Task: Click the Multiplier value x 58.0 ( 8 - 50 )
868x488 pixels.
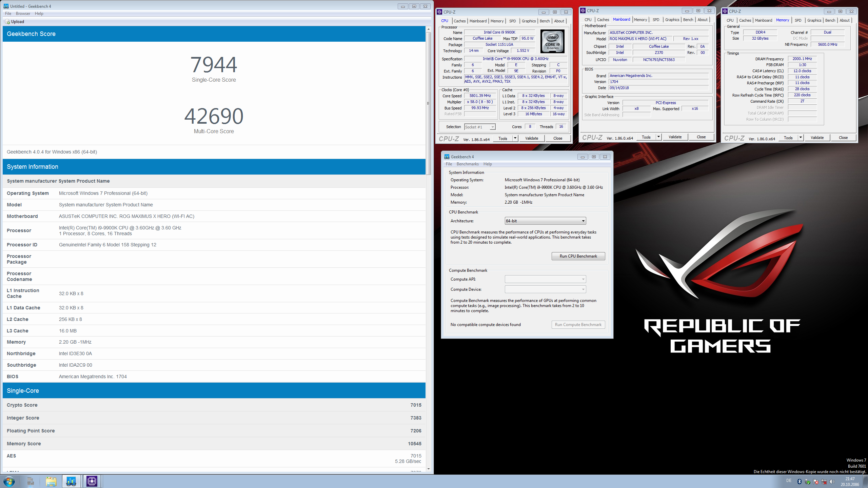Action: point(480,102)
